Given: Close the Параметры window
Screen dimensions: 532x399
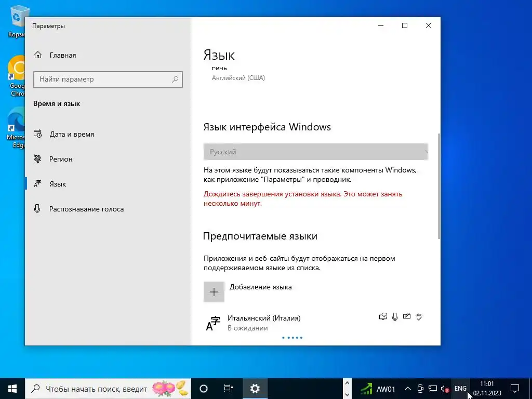Looking at the screenshot, I should click(429, 26).
